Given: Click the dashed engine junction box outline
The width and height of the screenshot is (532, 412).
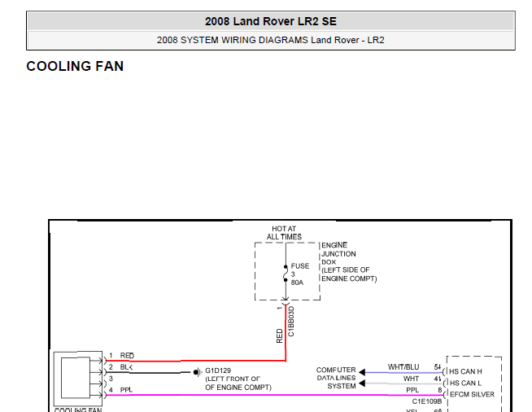Looking at the screenshot, I should pos(287,271).
